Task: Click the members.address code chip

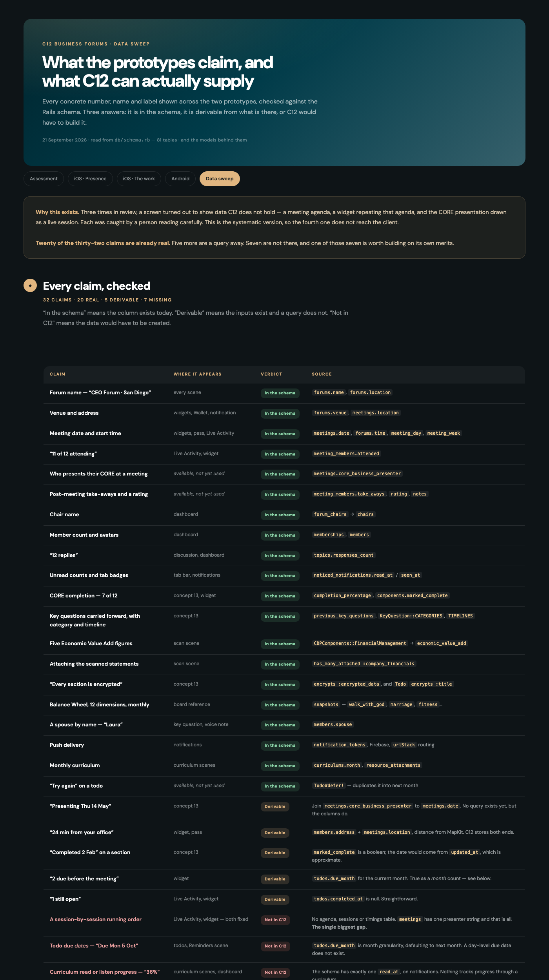Action: click(334, 832)
